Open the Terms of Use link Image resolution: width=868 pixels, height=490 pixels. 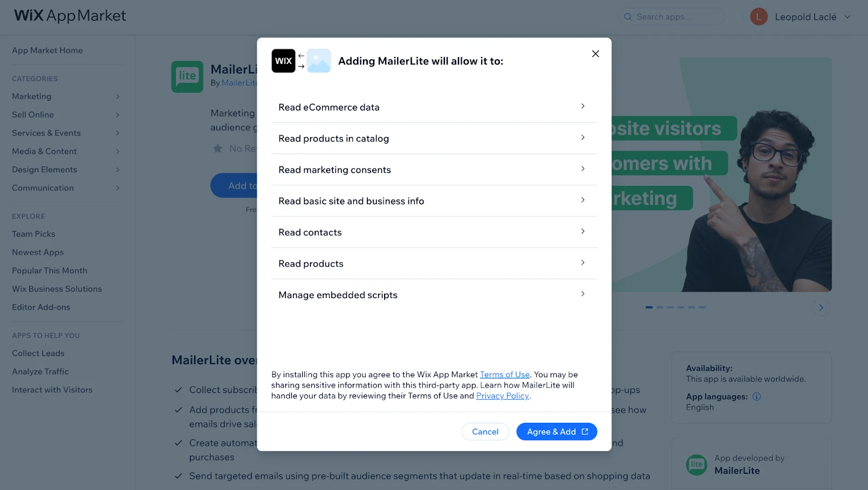pos(505,375)
